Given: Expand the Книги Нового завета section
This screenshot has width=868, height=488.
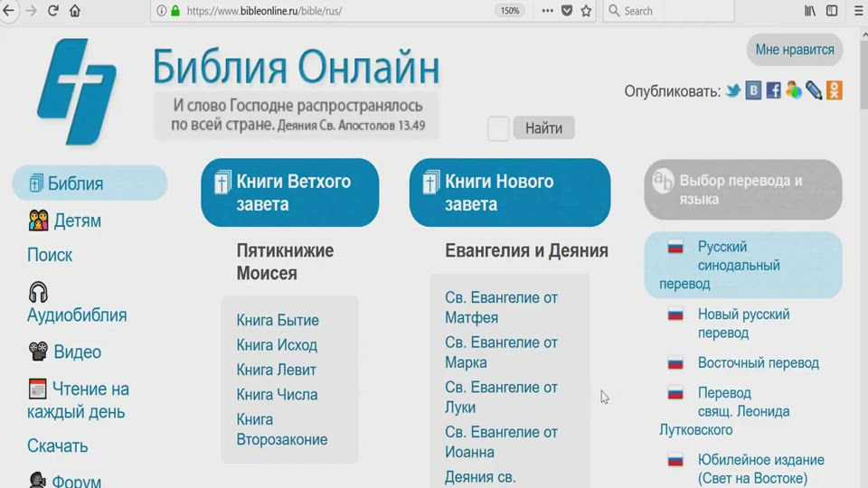Looking at the screenshot, I should point(509,192).
